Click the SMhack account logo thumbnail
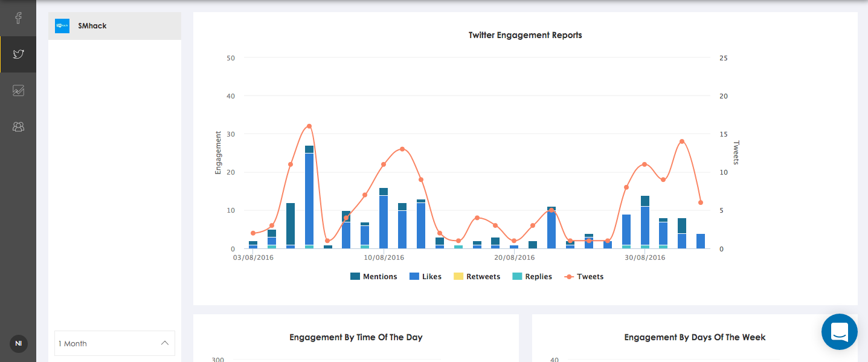The height and width of the screenshot is (362, 868). pyautogui.click(x=62, y=26)
